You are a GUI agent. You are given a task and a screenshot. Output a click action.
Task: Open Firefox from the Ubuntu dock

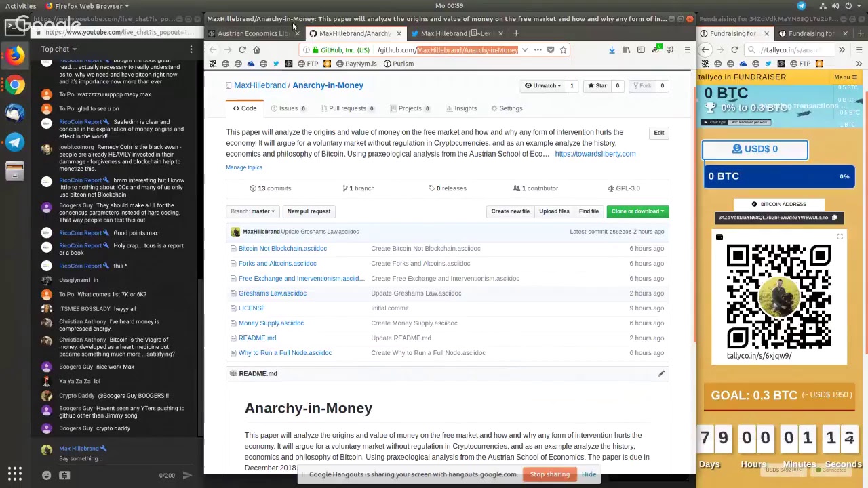pyautogui.click(x=15, y=56)
